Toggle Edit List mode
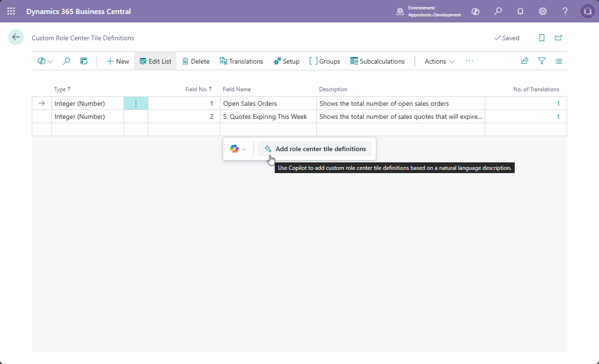The width and height of the screenshot is (599, 364). (x=155, y=61)
